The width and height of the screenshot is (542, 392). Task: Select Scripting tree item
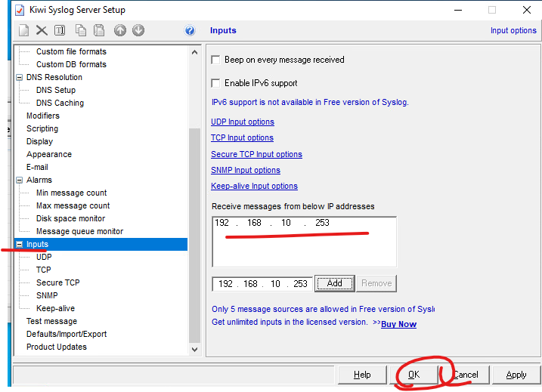(42, 128)
